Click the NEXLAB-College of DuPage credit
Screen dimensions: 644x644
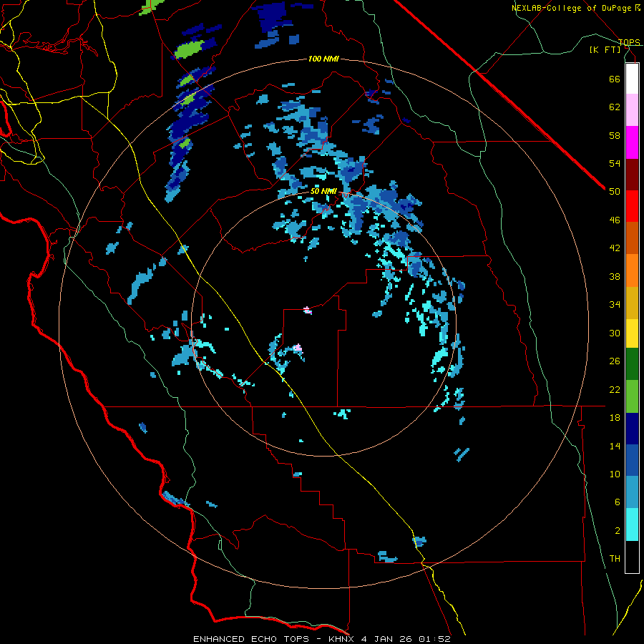coord(576,8)
